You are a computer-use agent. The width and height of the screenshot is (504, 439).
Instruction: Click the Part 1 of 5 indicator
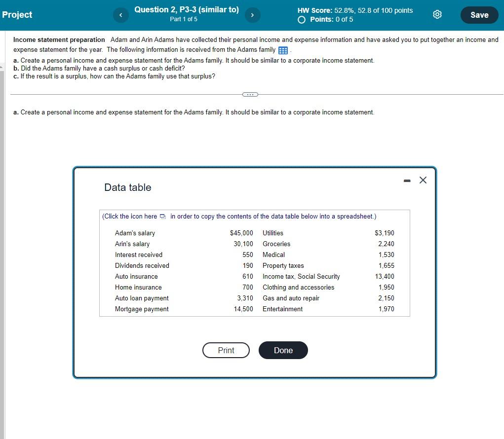184,19
